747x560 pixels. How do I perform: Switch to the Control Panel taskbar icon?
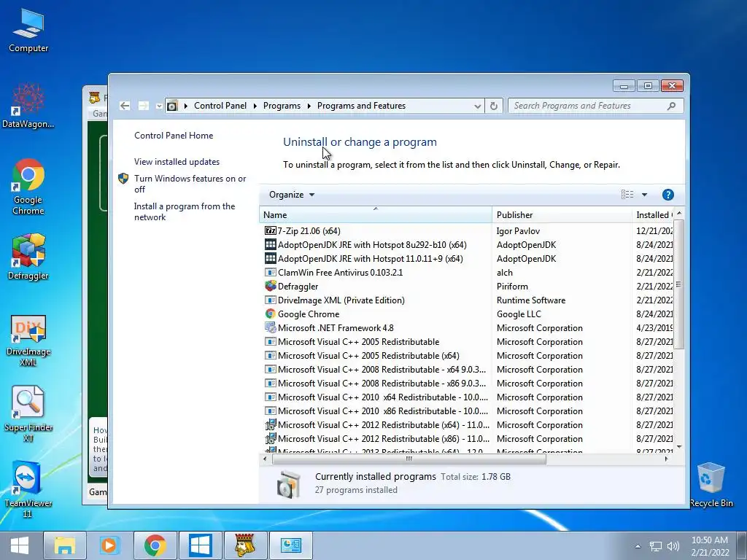tap(290, 545)
